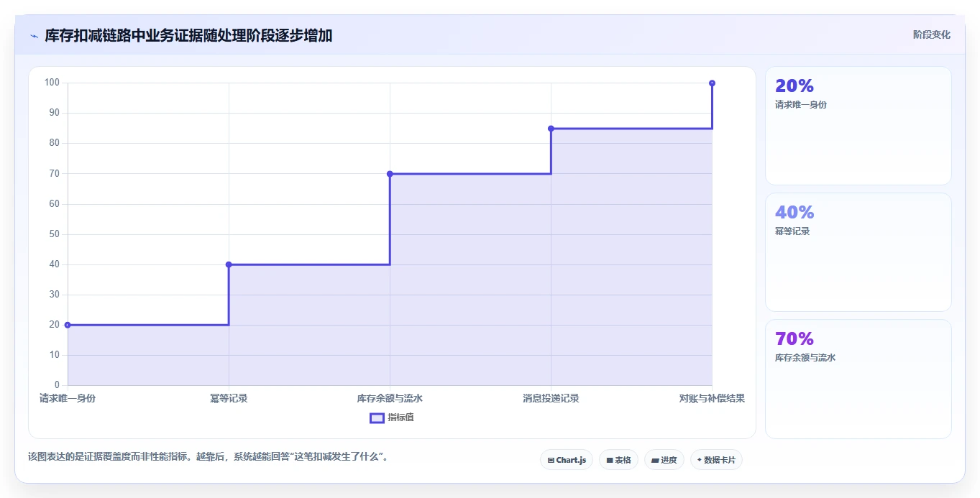Click the data point at 消息投递记录 (85)
This screenshot has width=980, height=498.
551,129
